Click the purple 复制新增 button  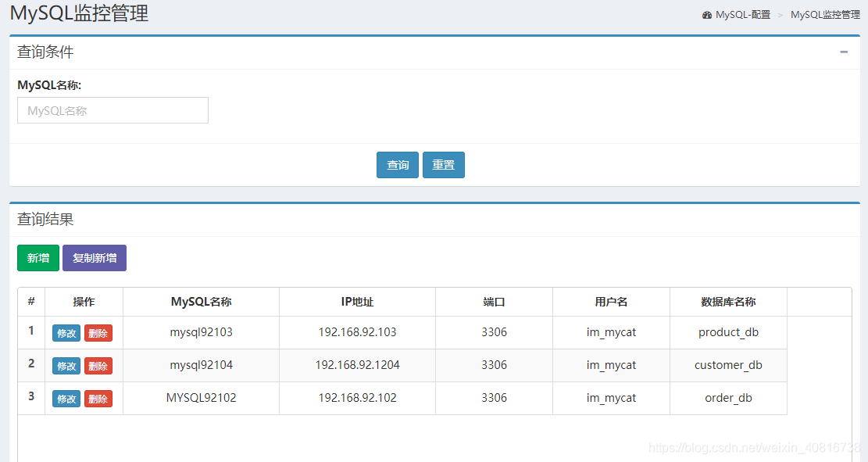coord(95,258)
